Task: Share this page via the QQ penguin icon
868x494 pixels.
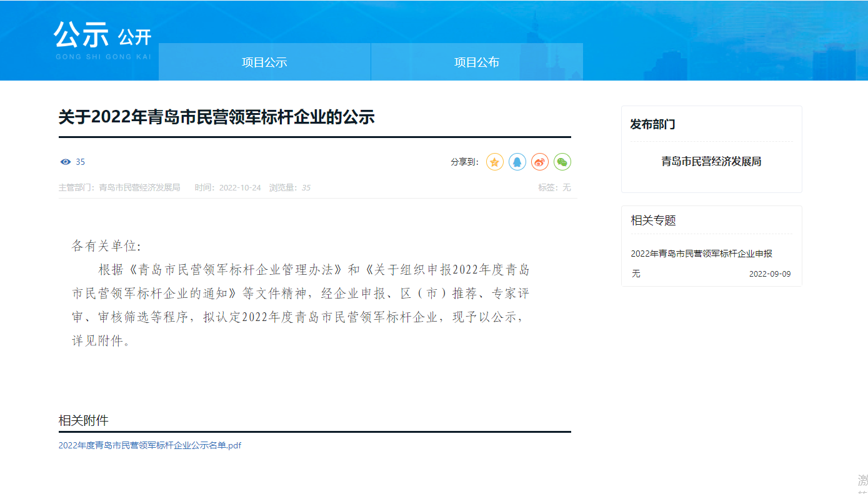Action: pos(517,162)
